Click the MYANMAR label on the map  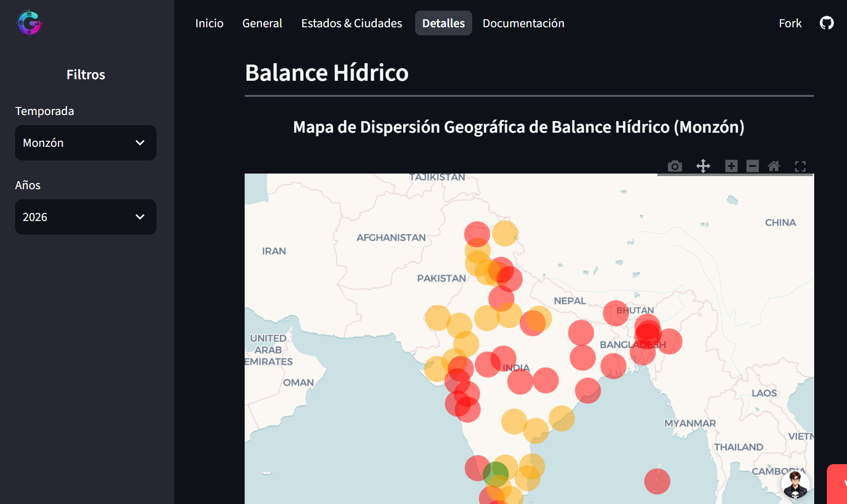(690, 424)
